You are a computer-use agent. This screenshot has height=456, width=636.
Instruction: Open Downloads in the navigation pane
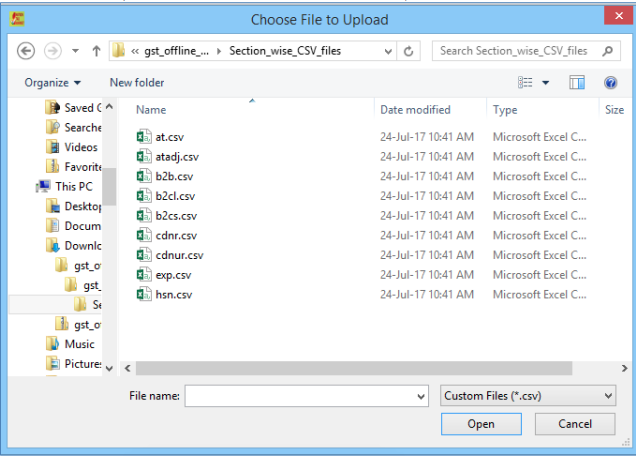[74, 245]
